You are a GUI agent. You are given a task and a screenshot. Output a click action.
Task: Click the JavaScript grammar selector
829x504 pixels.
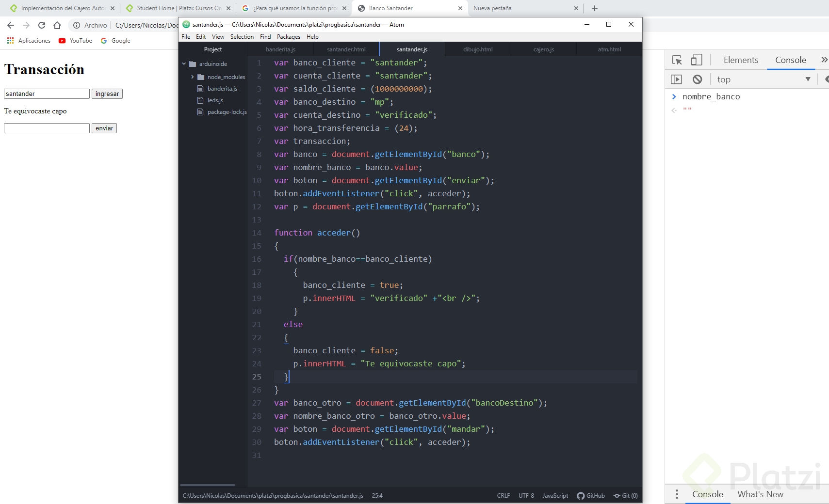[x=555, y=496]
